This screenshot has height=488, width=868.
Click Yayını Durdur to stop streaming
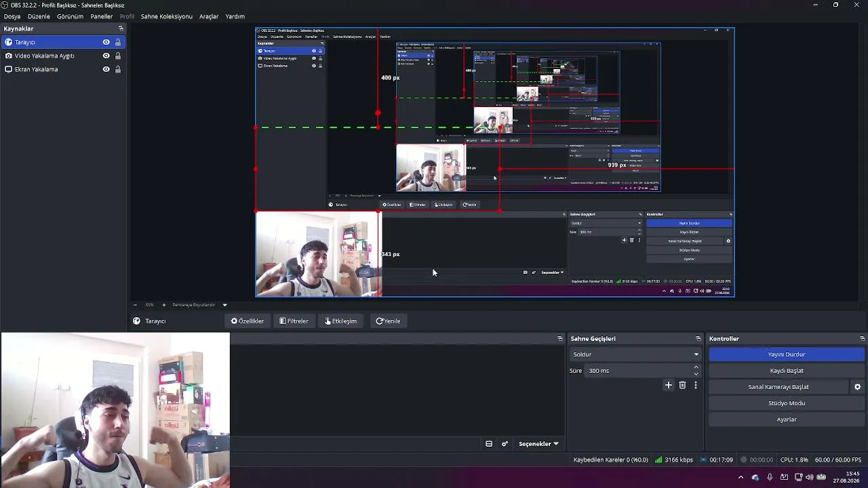click(x=787, y=354)
